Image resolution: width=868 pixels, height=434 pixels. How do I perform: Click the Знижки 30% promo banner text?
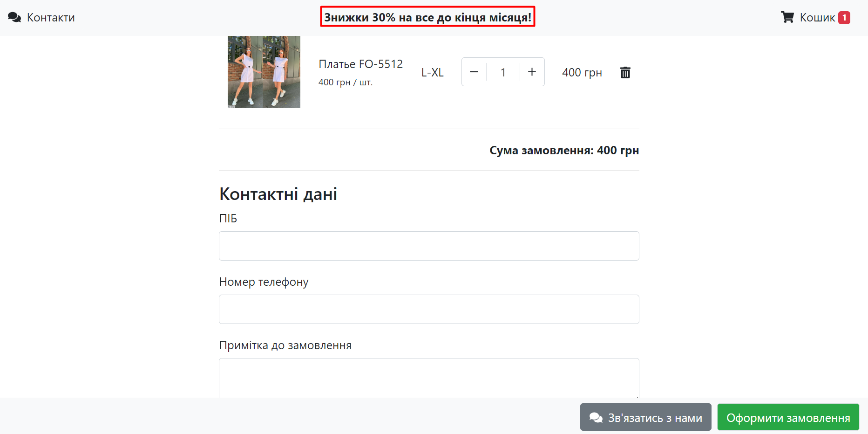point(427,17)
